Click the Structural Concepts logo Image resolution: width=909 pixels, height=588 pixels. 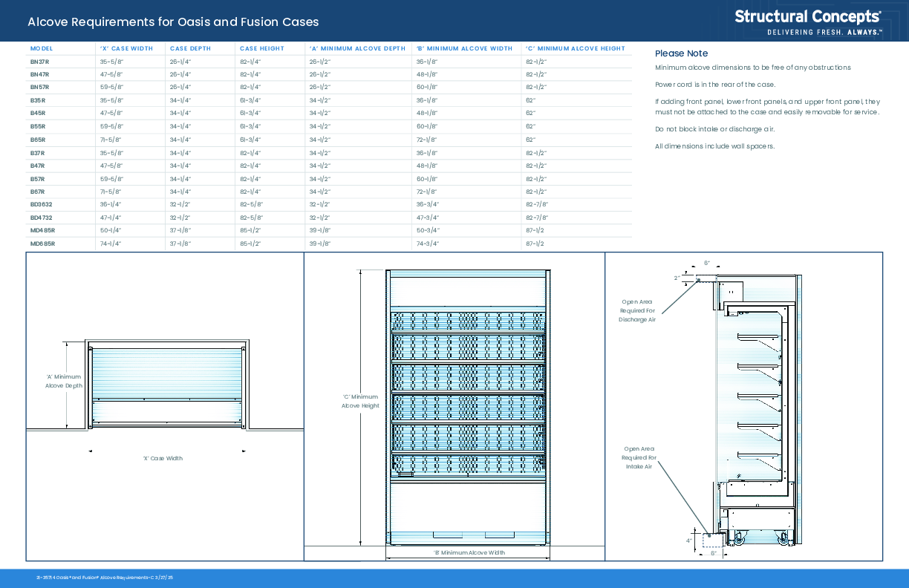pos(808,21)
